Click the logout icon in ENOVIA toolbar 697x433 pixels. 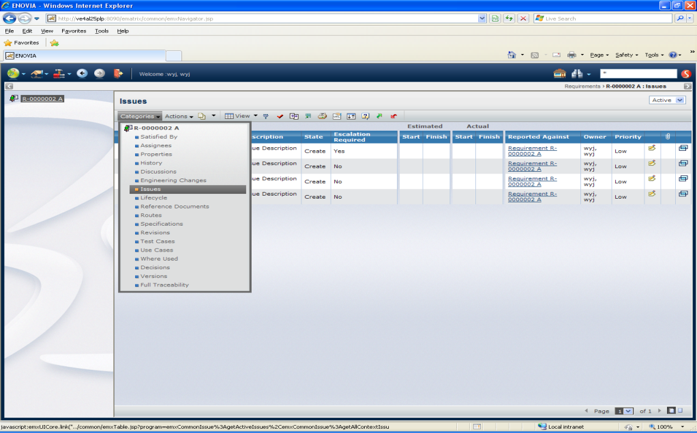(118, 73)
